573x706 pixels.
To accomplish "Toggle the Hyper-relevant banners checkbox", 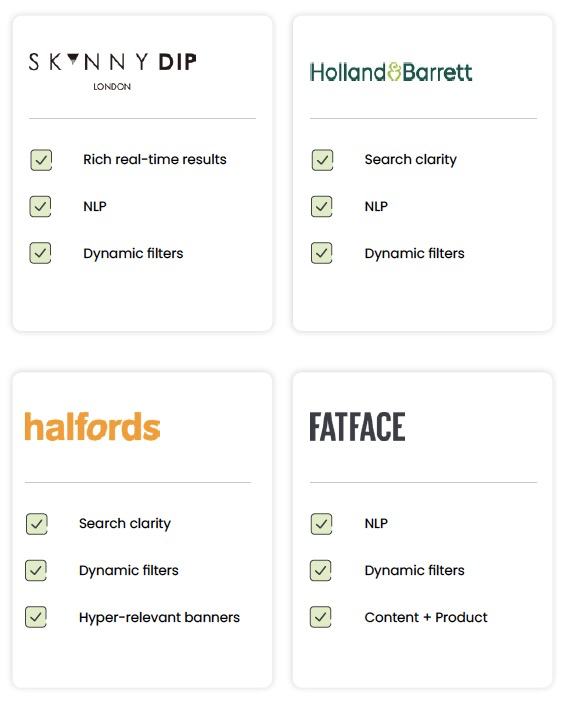I will (36, 617).
